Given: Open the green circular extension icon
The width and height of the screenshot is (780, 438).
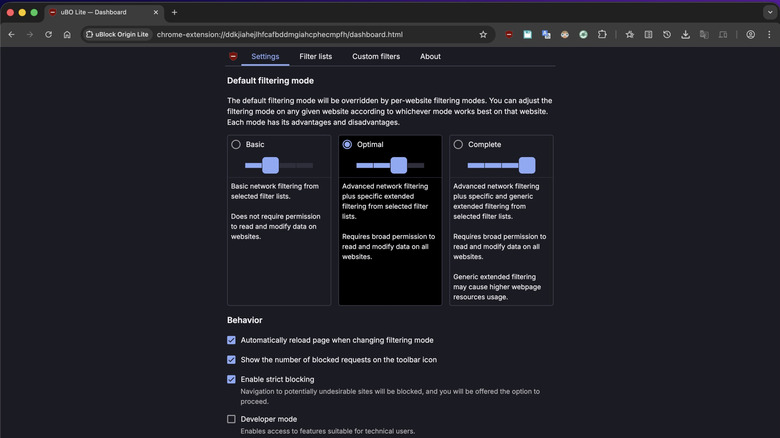Looking at the screenshot, I should [x=584, y=34].
